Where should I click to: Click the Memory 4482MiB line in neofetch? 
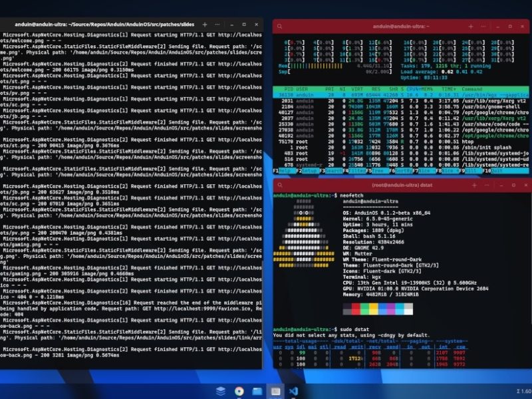[x=380, y=295]
